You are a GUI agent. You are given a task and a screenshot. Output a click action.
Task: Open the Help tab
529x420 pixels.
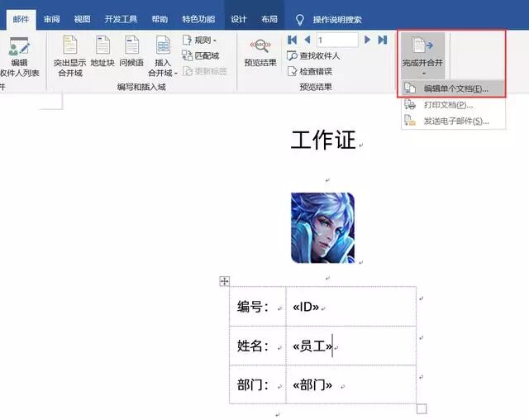pyautogui.click(x=160, y=19)
